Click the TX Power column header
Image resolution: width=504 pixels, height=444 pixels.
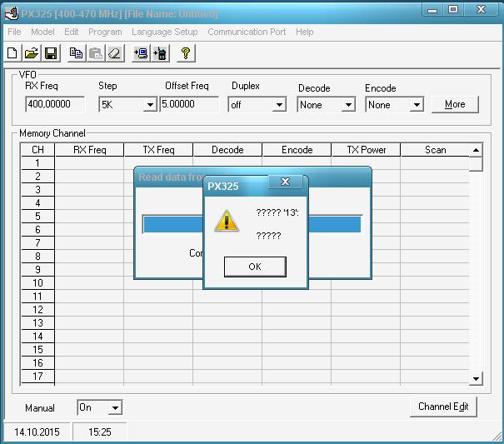pyautogui.click(x=366, y=150)
